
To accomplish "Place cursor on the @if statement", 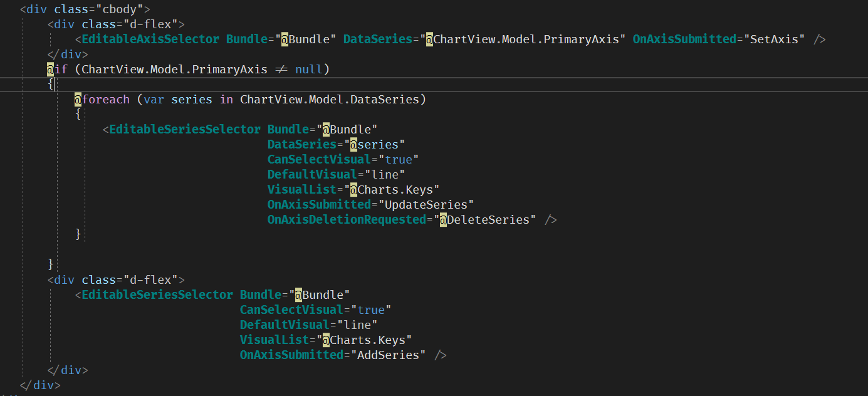I will coord(60,69).
